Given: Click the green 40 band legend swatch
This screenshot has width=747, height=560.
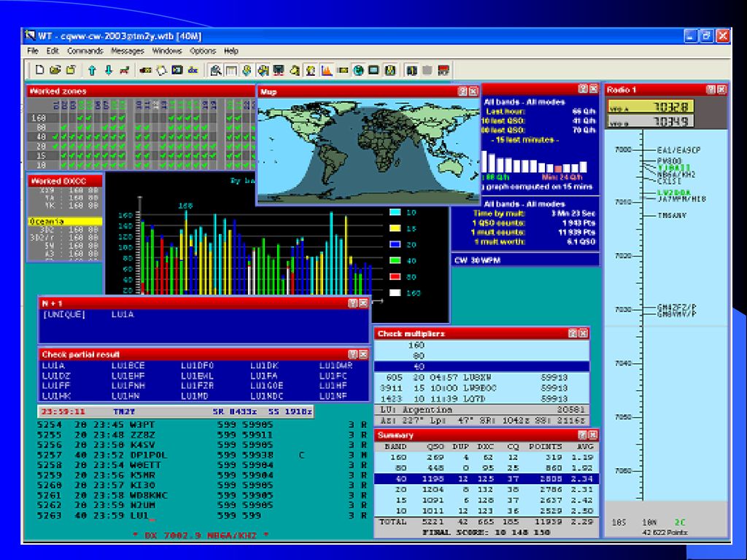Looking at the screenshot, I should coord(395,260).
